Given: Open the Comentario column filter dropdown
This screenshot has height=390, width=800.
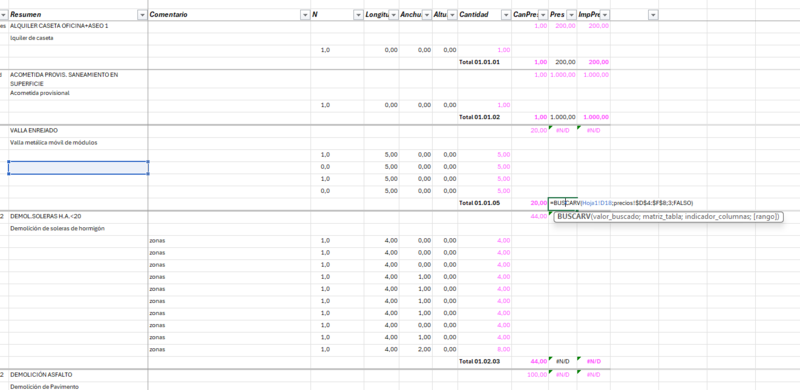Looking at the screenshot, I should point(305,15).
